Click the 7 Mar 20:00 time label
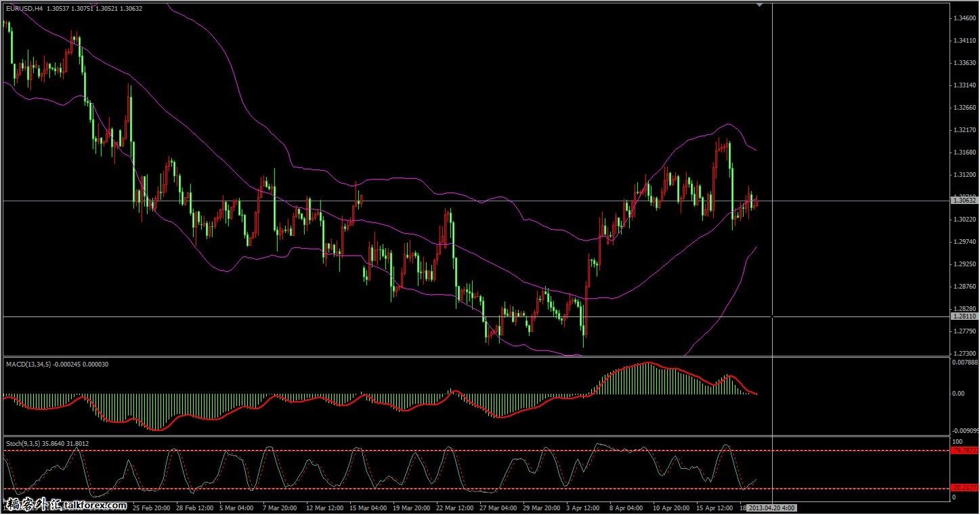 [280, 507]
